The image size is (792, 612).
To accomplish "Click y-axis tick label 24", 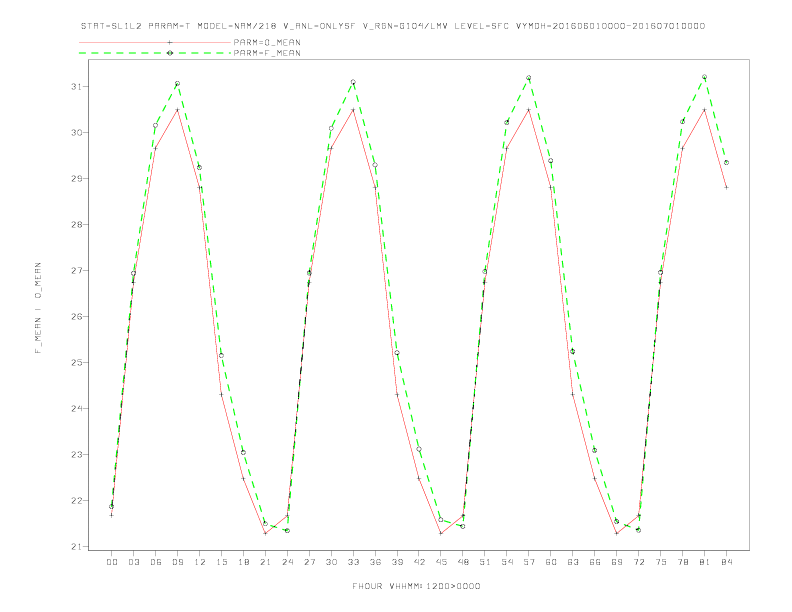I will pos(77,409).
